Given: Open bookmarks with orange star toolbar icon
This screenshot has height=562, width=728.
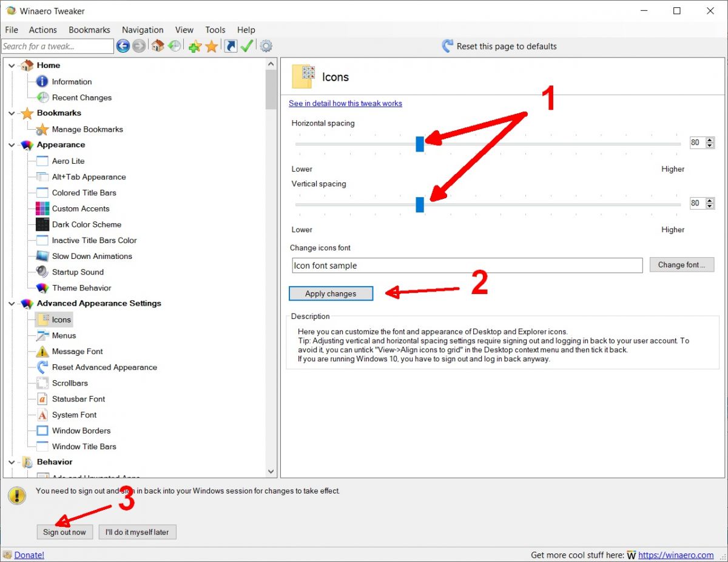Looking at the screenshot, I should [x=211, y=46].
